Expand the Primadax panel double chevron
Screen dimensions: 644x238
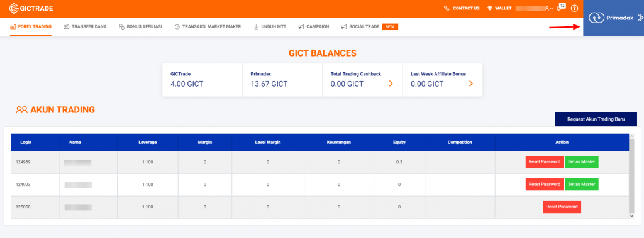tap(640, 18)
